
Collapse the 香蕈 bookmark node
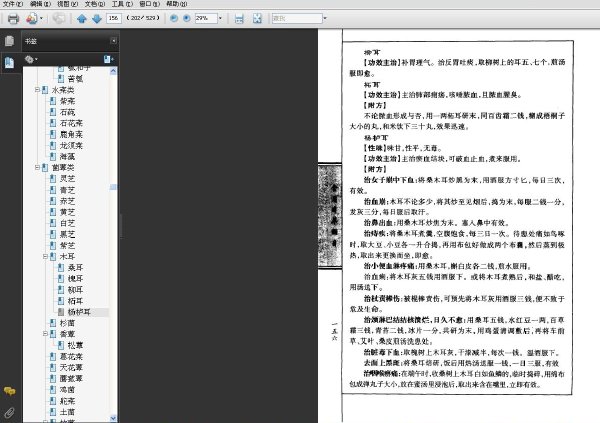click(45, 334)
